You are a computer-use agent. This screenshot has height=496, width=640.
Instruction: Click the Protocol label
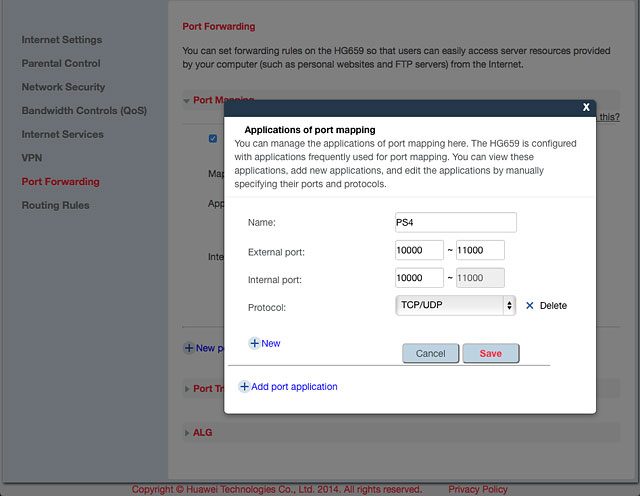(267, 307)
